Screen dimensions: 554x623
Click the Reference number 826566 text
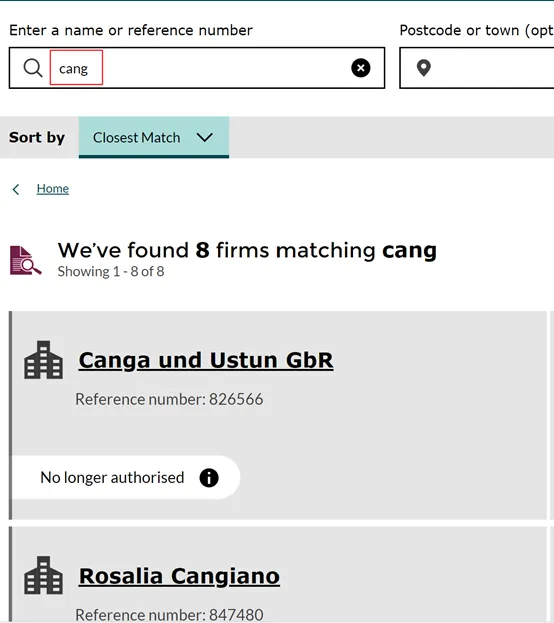coord(169,399)
